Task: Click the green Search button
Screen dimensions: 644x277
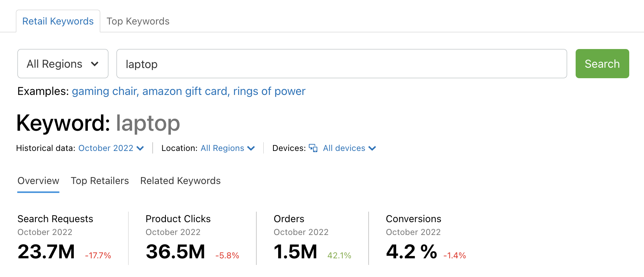Action: (602, 63)
